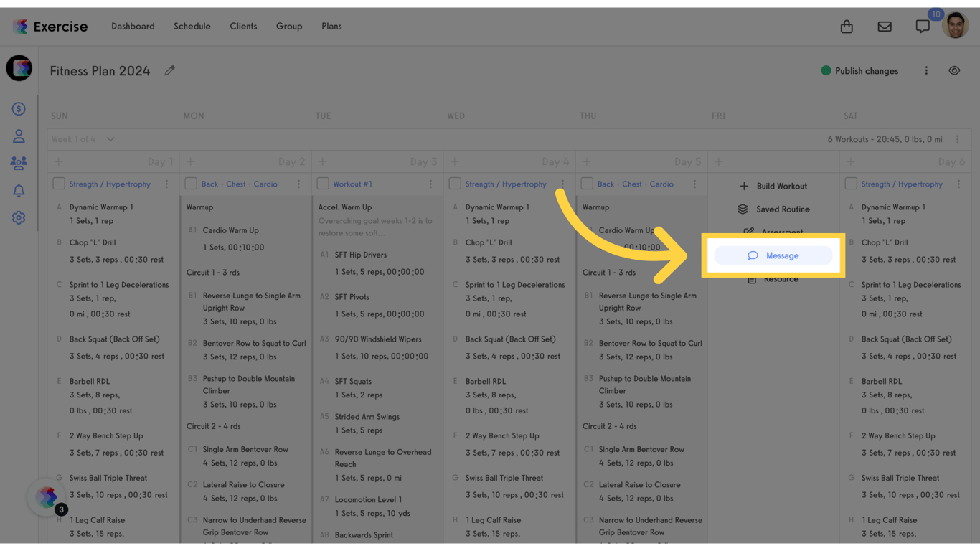Open Day 1 workout three-dot menu
The image size is (980, 551).
click(166, 184)
